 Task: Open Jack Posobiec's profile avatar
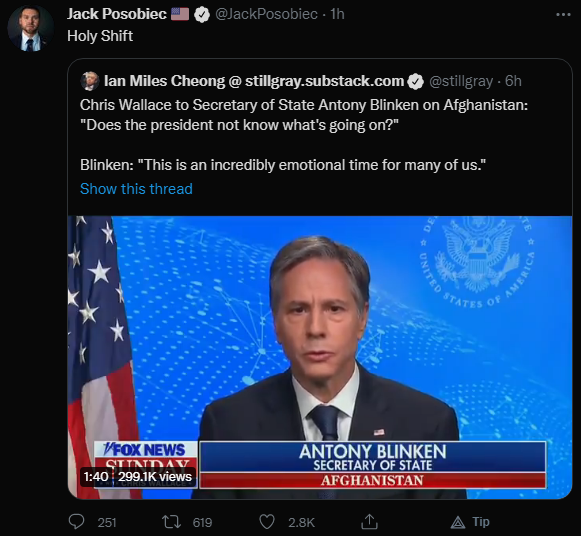click(31, 29)
